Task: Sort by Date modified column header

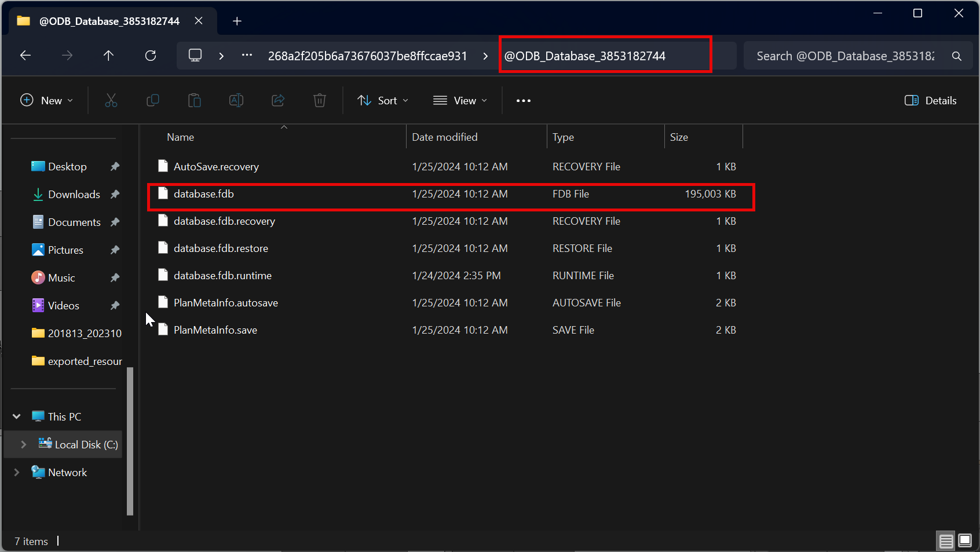Action: tap(445, 137)
